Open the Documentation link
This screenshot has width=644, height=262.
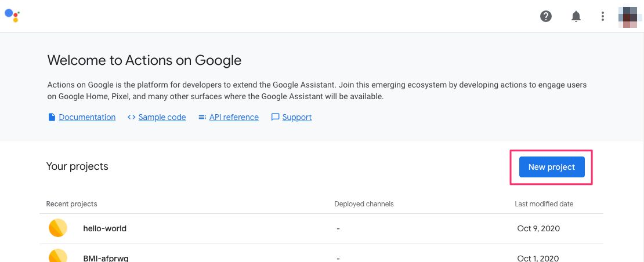coord(87,117)
